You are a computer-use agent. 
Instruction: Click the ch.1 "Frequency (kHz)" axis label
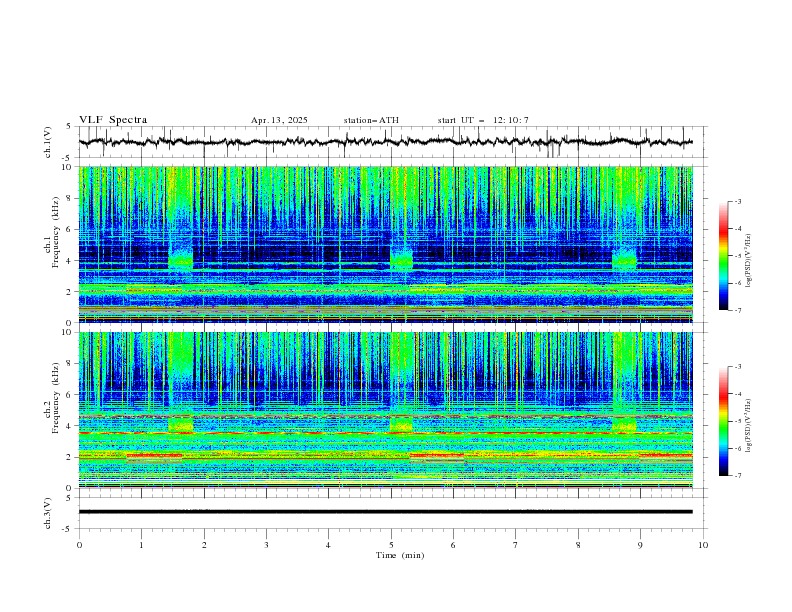(56, 232)
